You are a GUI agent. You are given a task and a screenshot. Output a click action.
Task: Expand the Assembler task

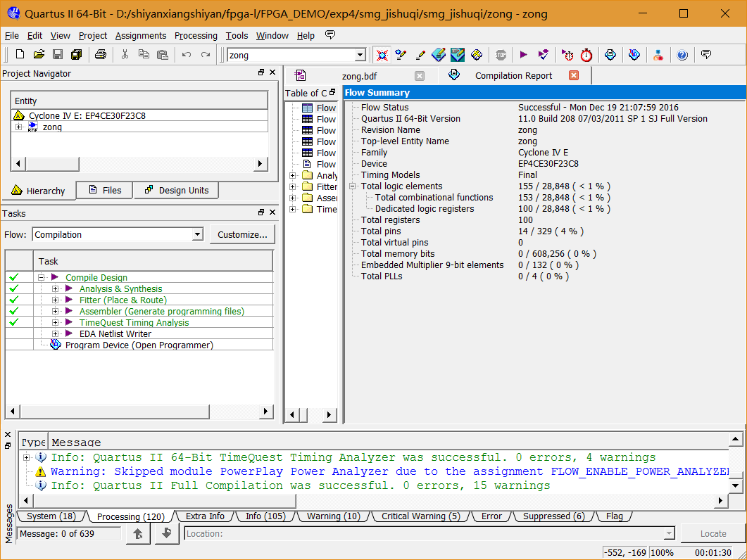pos(55,311)
